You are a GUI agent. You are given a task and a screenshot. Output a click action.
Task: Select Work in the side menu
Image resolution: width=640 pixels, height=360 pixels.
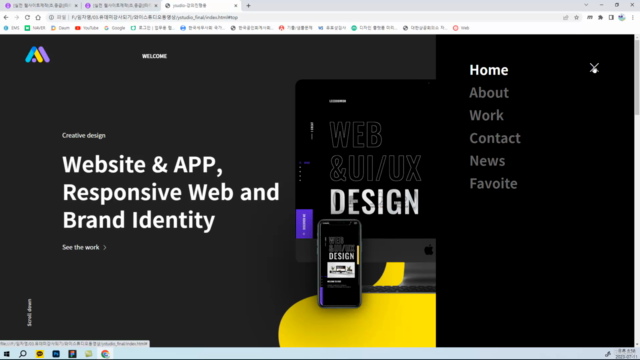(x=486, y=116)
